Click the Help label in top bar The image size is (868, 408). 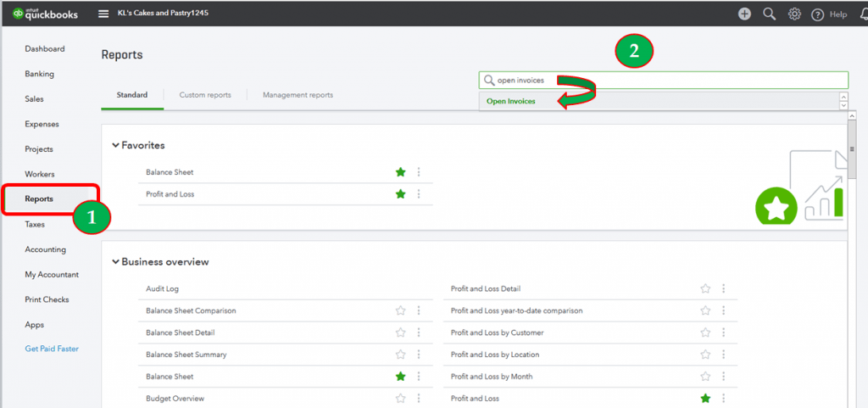(838, 15)
